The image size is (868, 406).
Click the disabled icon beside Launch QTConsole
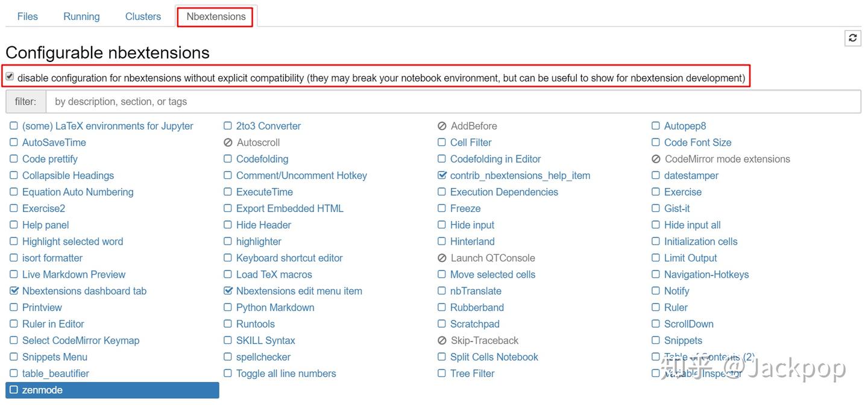pos(442,258)
